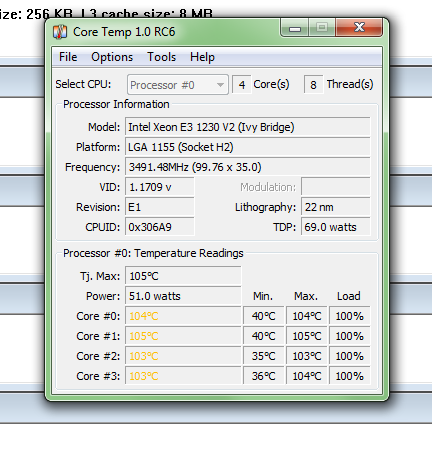
Task: Open the File menu
Action: tap(68, 57)
